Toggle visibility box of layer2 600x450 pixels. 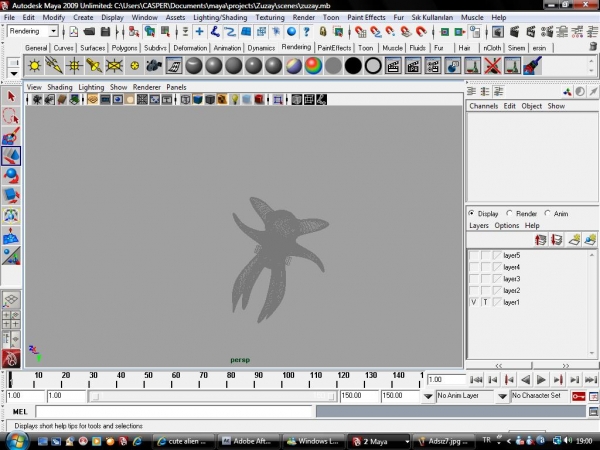click(474, 290)
